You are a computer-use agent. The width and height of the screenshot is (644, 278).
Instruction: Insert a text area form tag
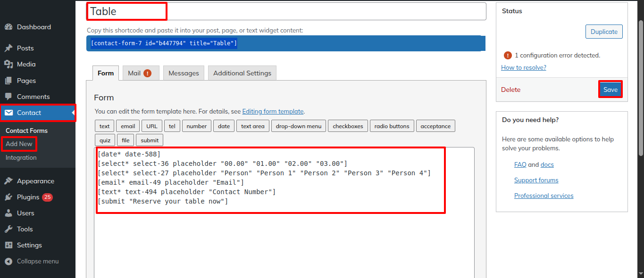(x=253, y=126)
